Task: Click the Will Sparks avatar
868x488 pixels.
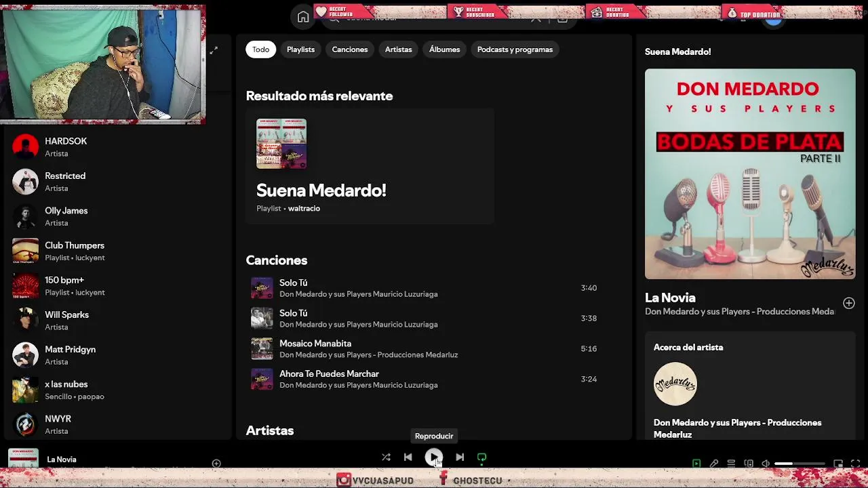Action: tap(26, 321)
